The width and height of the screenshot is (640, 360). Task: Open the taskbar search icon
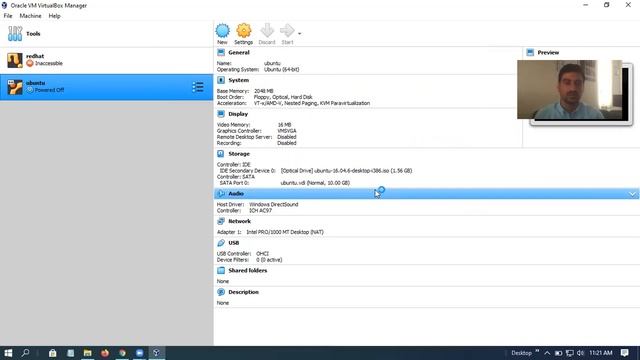click(25, 353)
